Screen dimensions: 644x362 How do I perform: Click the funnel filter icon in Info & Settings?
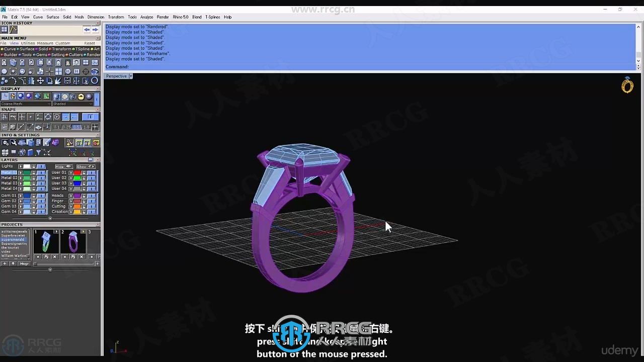tap(39, 152)
